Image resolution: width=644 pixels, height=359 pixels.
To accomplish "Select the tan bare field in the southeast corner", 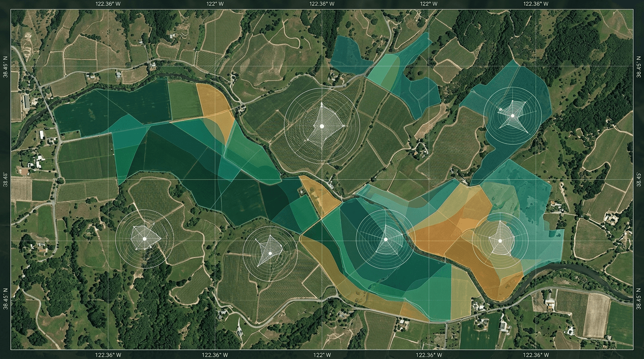I will pyautogui.click(x=596, y=316).
